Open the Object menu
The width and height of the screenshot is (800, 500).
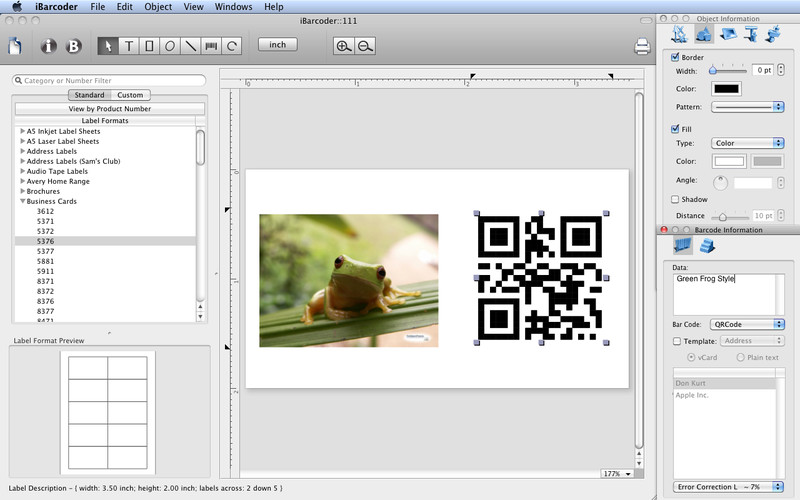click(x=158, y=7)
